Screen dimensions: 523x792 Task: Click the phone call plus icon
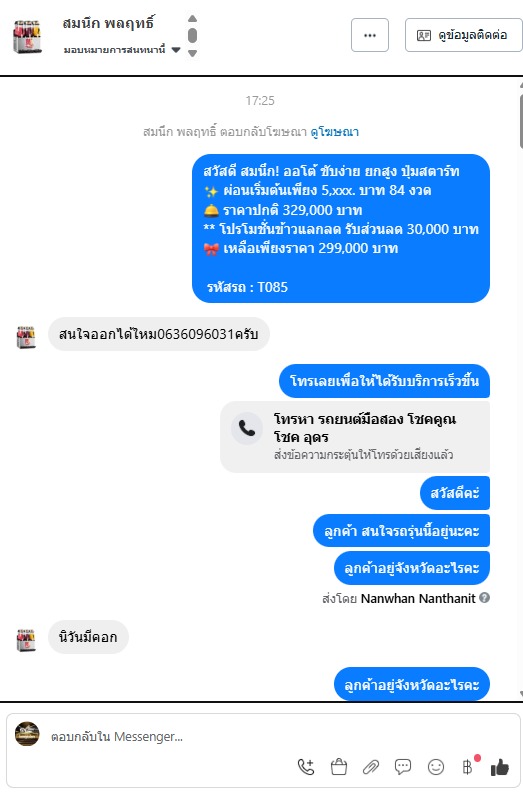[x=306, y=767]
